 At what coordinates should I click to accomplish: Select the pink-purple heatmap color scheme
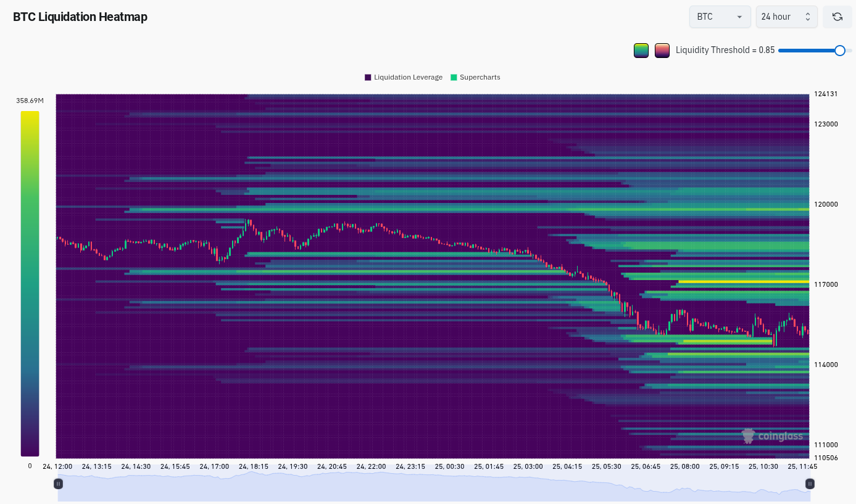(662, 51)
